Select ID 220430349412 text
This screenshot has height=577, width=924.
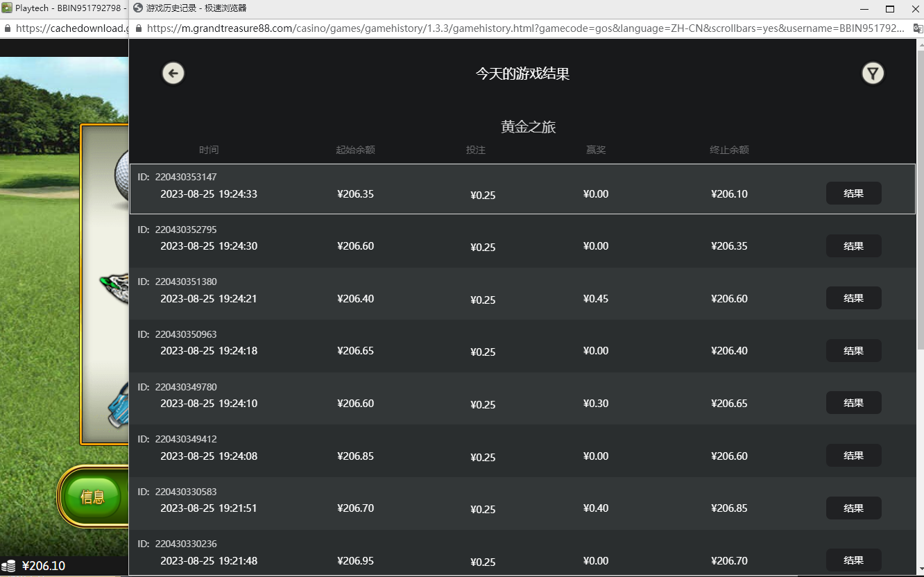coord(186,439)
